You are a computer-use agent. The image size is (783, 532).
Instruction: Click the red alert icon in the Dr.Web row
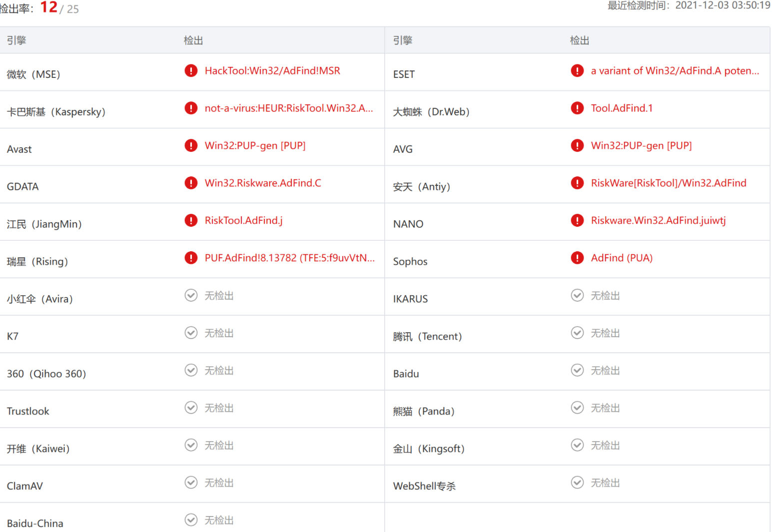577,108
